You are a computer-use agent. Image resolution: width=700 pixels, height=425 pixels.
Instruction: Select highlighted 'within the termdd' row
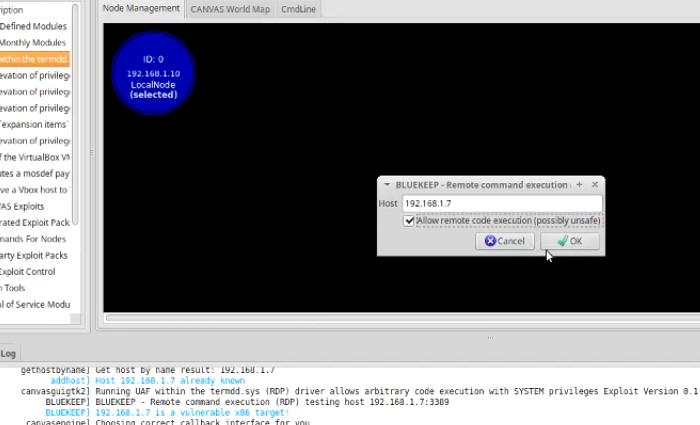click(35, 59)
